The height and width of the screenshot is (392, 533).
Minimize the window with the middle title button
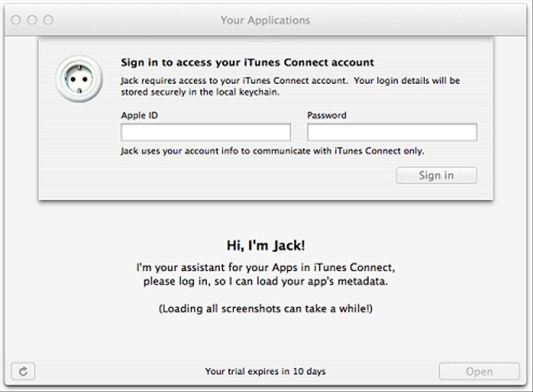pyautogui.click(x=32, y=20)
